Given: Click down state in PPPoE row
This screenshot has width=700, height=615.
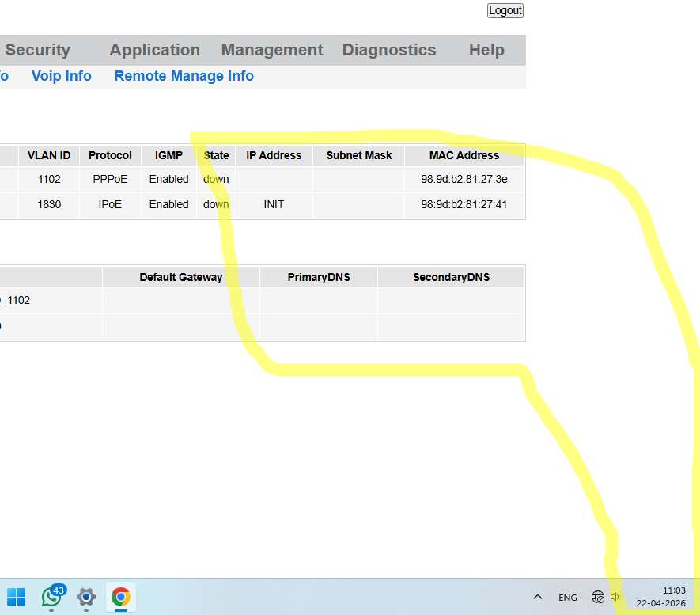Looking at the screenshot, I should [x=216, y=179].
